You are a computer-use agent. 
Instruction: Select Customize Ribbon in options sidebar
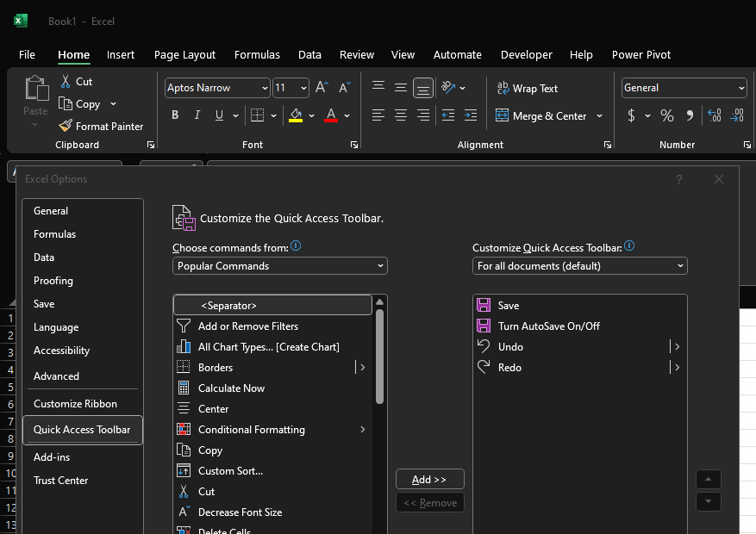tap(75, 404)
